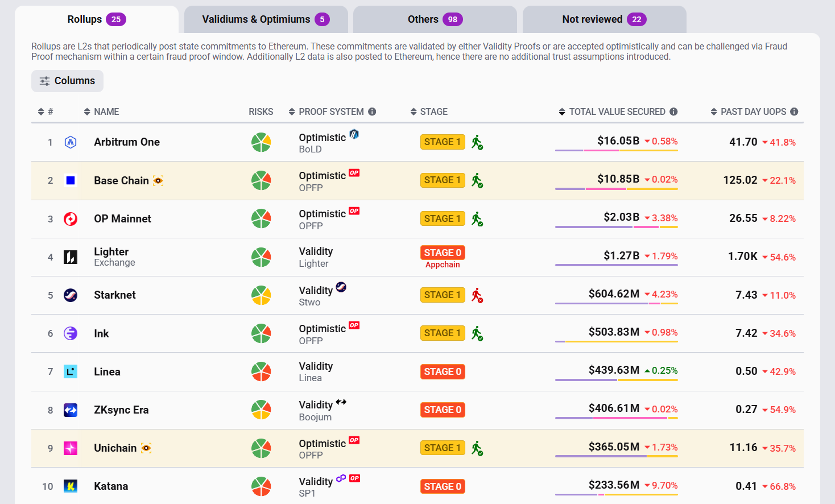
Task: Sort the table by Name column
Action: click(x=101, y=111)
